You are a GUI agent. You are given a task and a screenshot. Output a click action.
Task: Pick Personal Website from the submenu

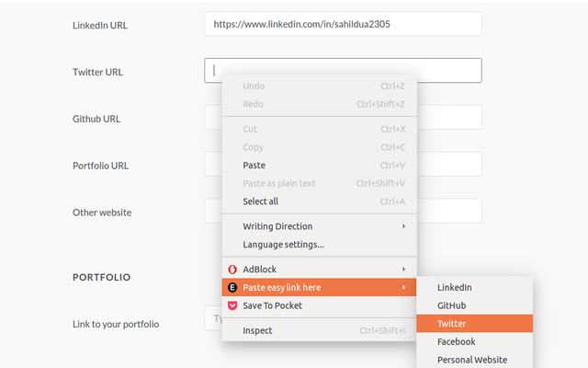pyautogui.click(x=474, y=360)
